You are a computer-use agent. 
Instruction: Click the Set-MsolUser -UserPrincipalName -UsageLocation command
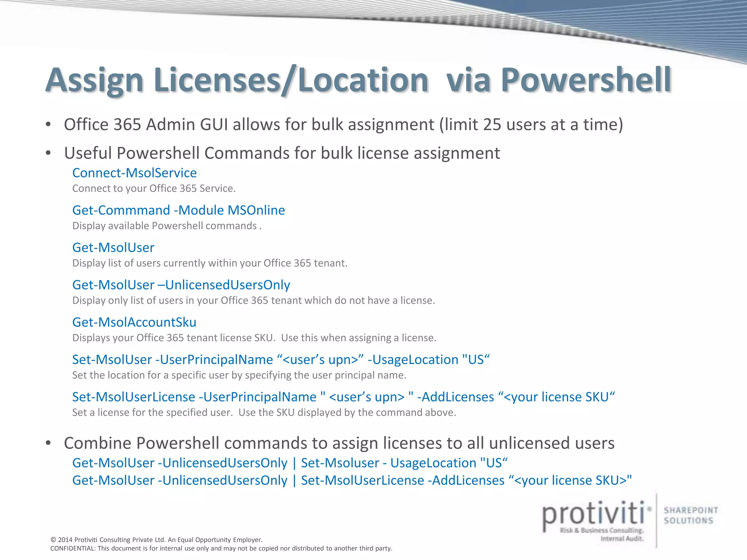pyautogui.click(x=281, y=360)
